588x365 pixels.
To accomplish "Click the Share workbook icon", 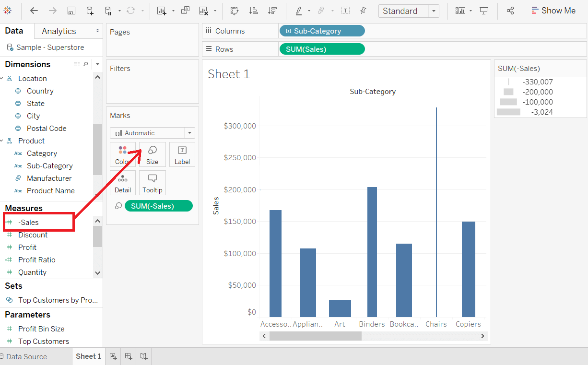I will click(510, 11).
